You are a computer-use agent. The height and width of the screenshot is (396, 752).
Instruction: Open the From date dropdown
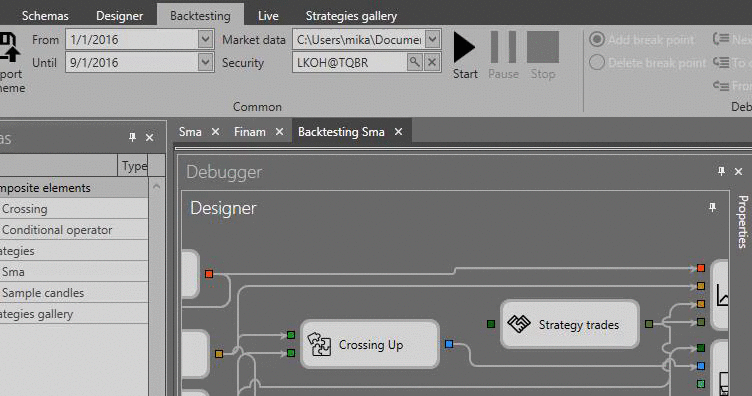point(205,39)
